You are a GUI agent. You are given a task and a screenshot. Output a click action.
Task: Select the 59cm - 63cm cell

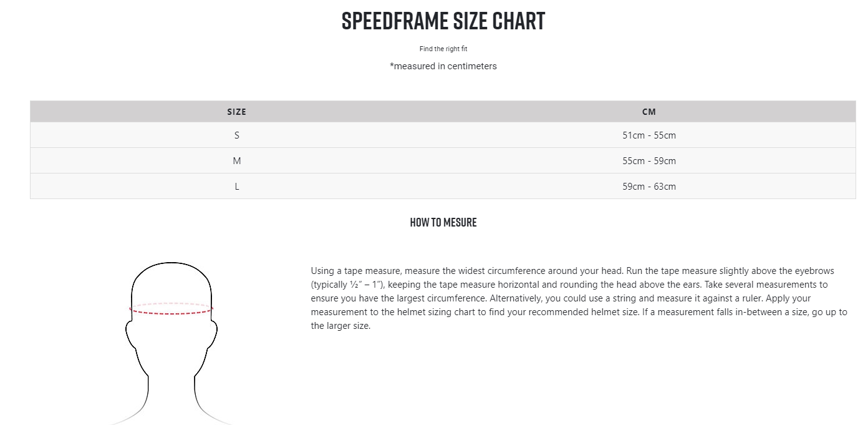(x=649, y=187)
